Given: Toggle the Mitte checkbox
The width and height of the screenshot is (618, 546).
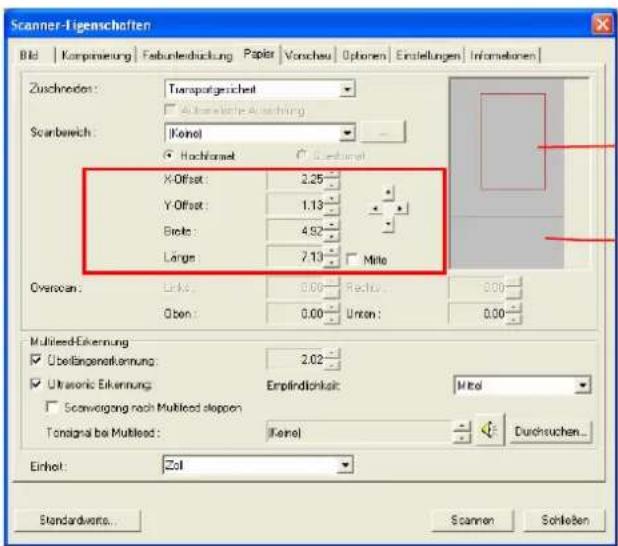Looking at the screenshot, I should click(x=352, y=259).
